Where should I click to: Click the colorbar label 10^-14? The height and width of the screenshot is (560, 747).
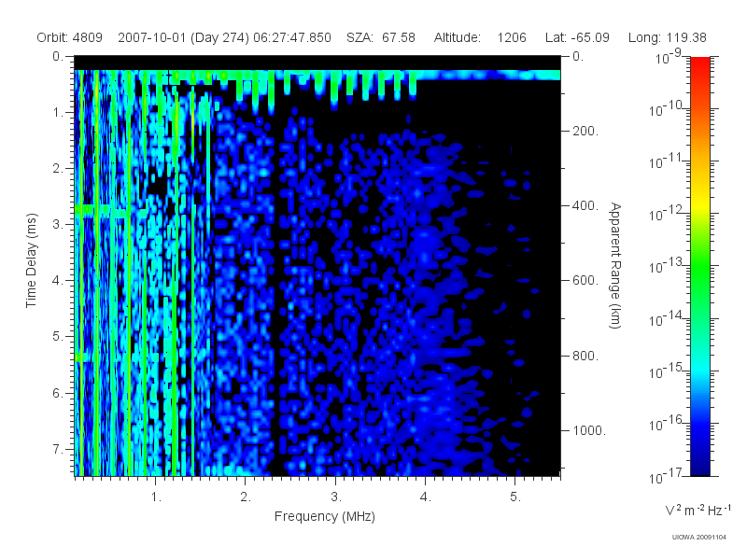(x=668, y=319)
